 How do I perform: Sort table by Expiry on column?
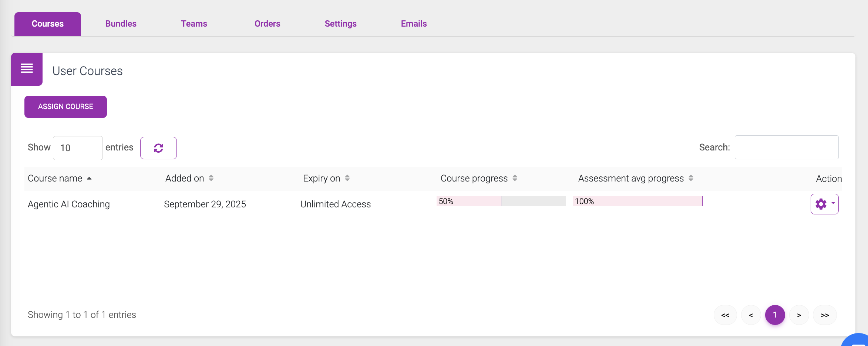347,178
